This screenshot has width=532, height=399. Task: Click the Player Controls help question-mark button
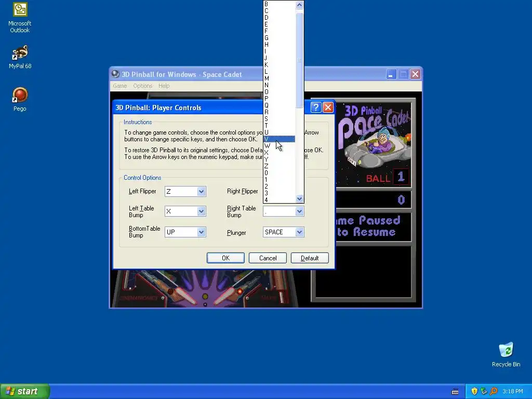coord(315,108)
